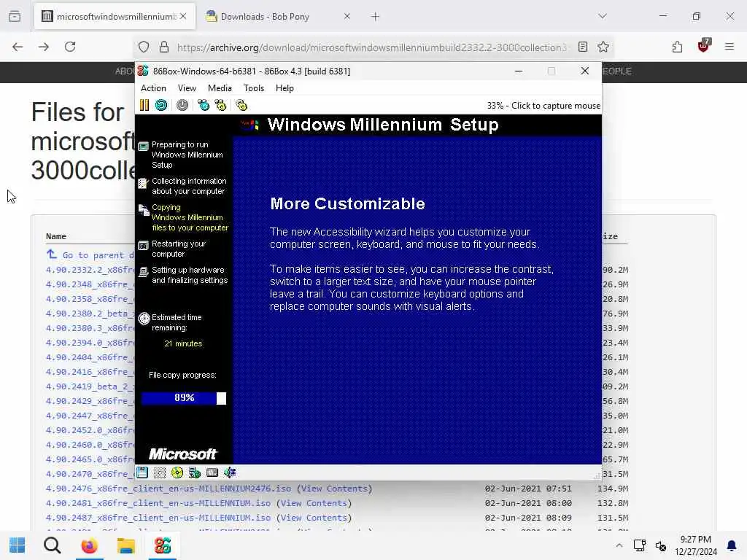This screenshot has width=747, height=560.
Task: Click the 86Box taskbar icon
Action: 163,545
